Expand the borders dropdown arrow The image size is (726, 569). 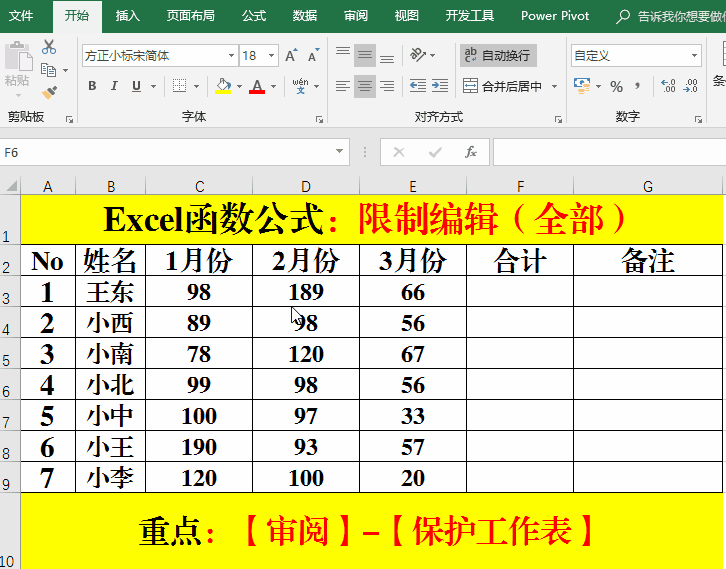[x=196, y=86]
